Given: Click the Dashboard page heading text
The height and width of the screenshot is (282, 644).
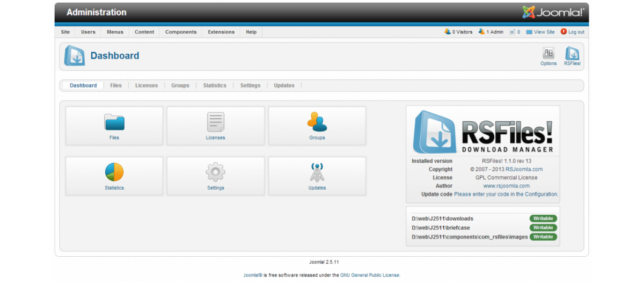Looking at the screenshot, I should (x=114, y=56).
